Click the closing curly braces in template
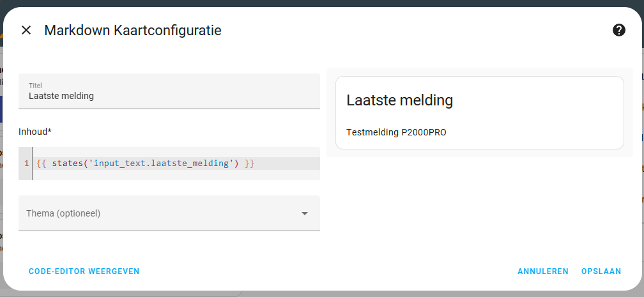 250,164
